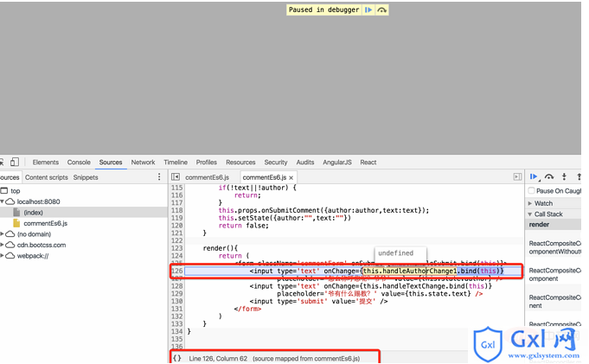The height and width of the screenshot is (364, 589).
Task: Click line number 126 gutter
Action: pyautogui.click(x=176, y=271)
